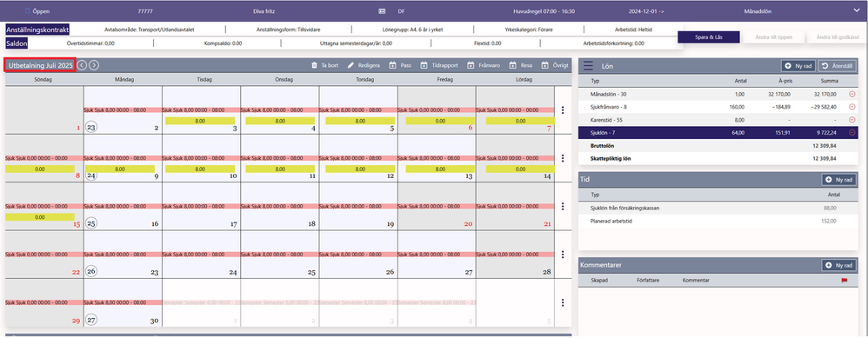Click the Ändra till godkänd button
This screenshot has width=868, height=338.
tap(837, 37)
